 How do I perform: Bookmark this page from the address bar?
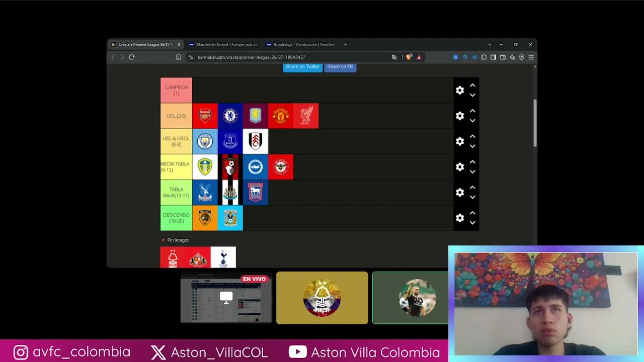point(178,57)
